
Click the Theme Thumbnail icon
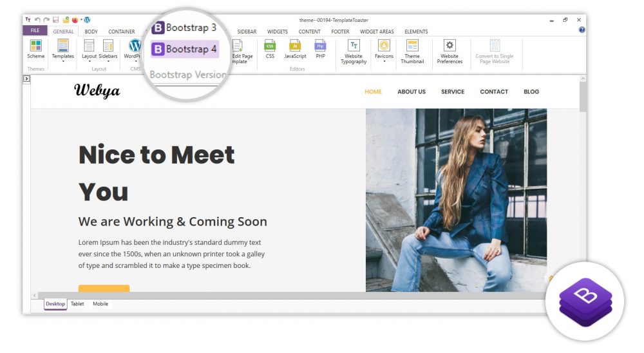(412, 46)
